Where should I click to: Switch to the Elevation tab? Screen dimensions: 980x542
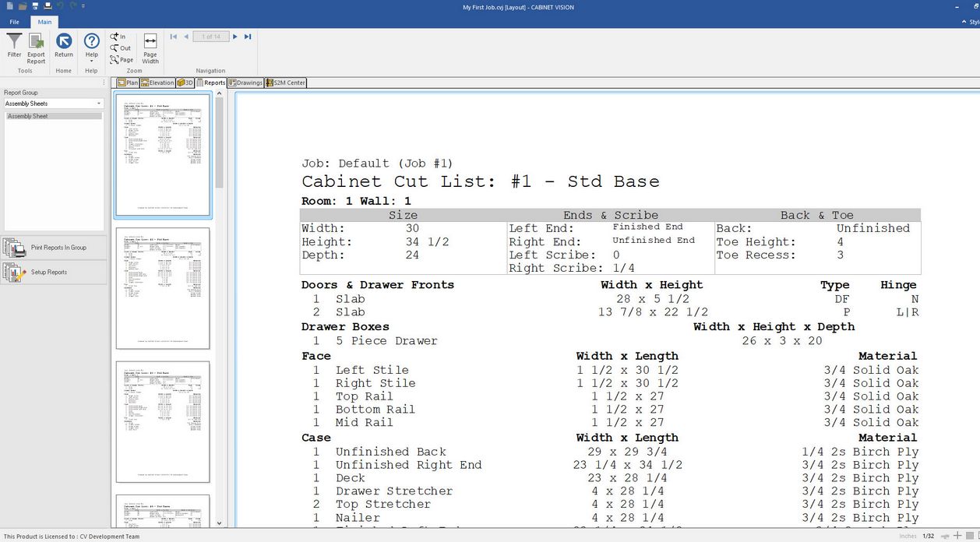(157, 83)
